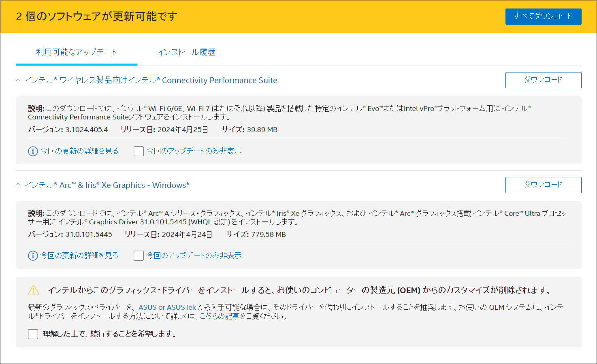597x364 pixels.
Task: Click release date 2024年4月25日
Action: pos(183,130)
